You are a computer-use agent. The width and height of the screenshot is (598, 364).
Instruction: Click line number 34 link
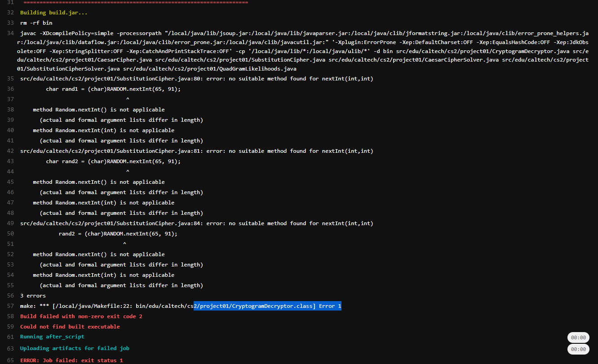click(10, 33)
